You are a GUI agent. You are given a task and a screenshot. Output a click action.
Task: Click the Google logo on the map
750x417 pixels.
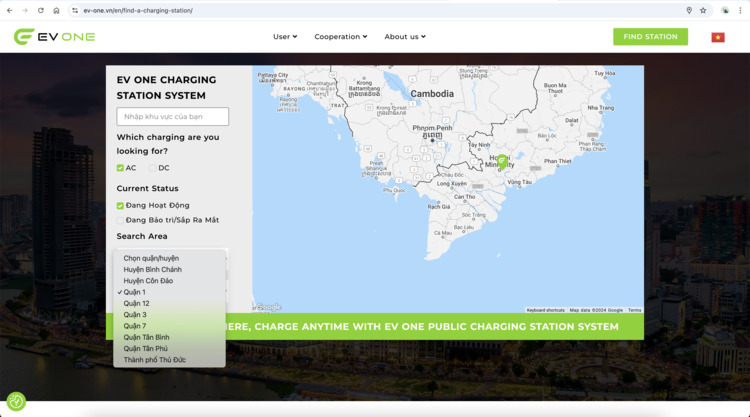268,307
